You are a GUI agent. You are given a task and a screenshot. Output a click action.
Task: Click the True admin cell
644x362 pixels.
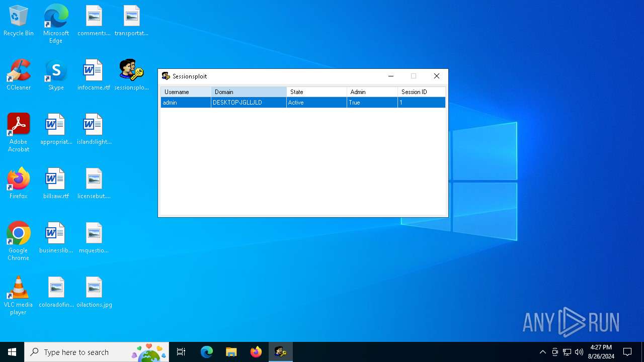click(372, 103)
